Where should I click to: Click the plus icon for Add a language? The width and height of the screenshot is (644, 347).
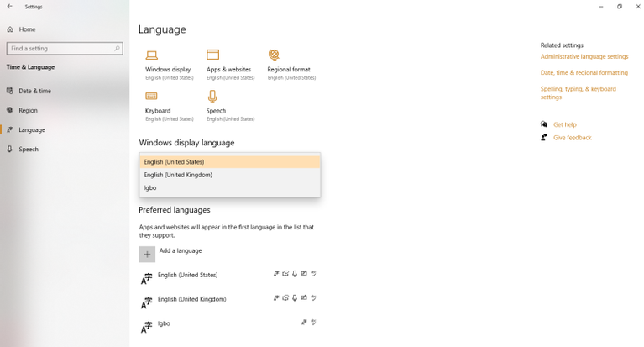coord(147,254)
